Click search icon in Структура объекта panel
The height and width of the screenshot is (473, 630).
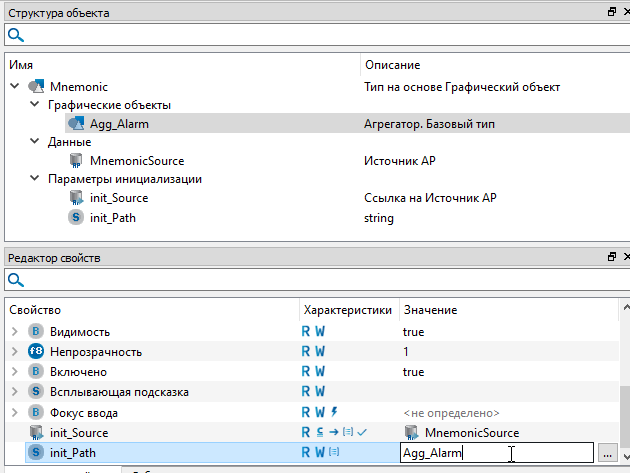pyautogui.click(x=15, y=35)
